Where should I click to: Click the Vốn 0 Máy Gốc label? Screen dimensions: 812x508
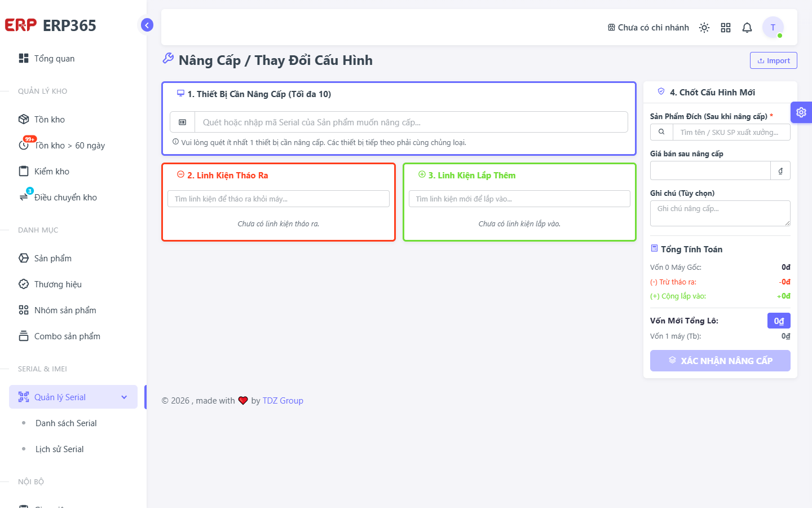[676, 267]
